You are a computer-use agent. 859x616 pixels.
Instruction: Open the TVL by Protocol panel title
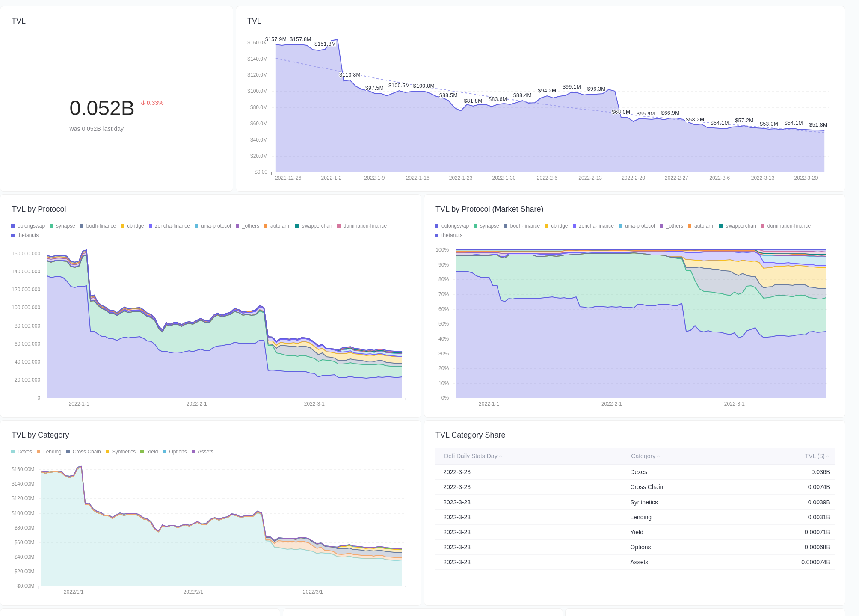39,209
